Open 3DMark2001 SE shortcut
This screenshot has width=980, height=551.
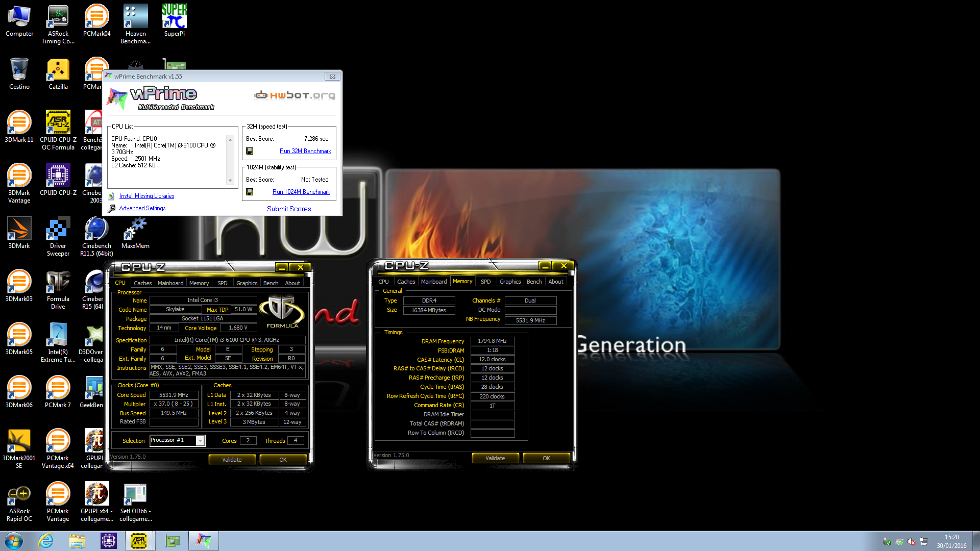click(x=19, y=449)
